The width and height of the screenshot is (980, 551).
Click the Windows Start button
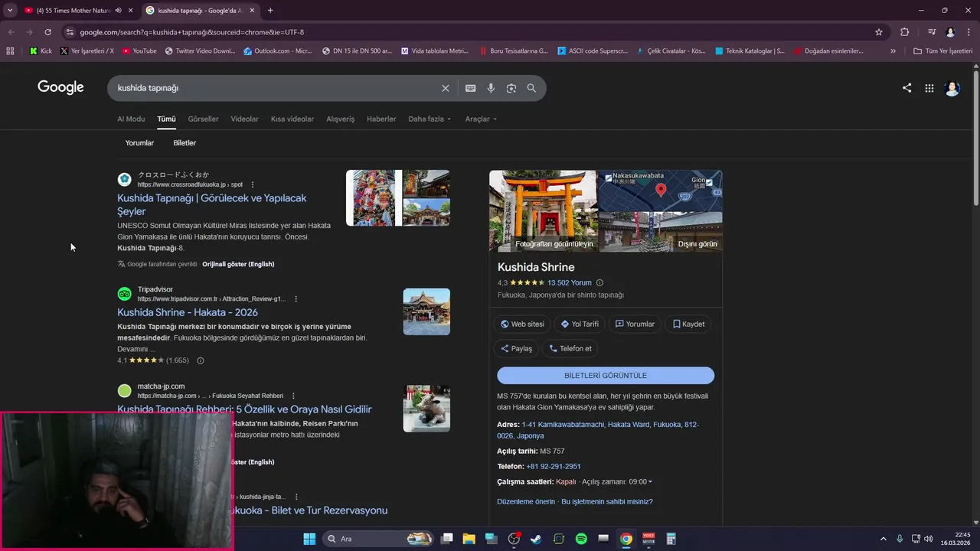(309, 539)
